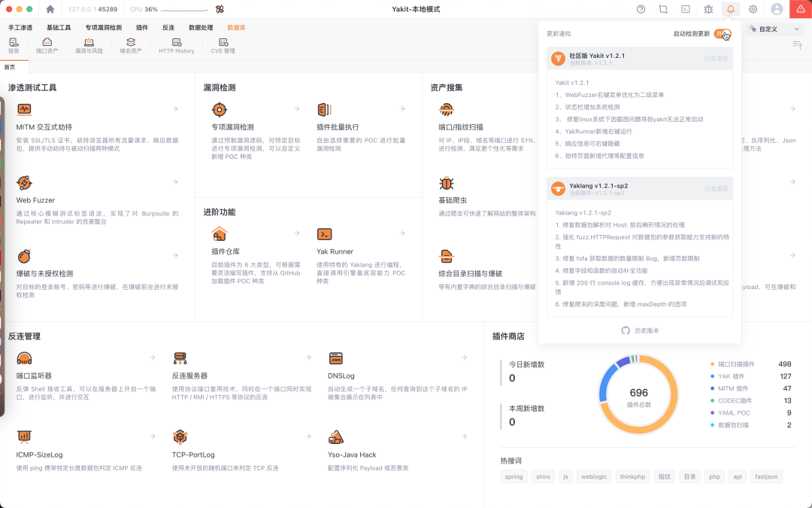Viewport: 812px width, 508px height.
Task: Open the 专项漏洞检测 menu
Action: 104,28
